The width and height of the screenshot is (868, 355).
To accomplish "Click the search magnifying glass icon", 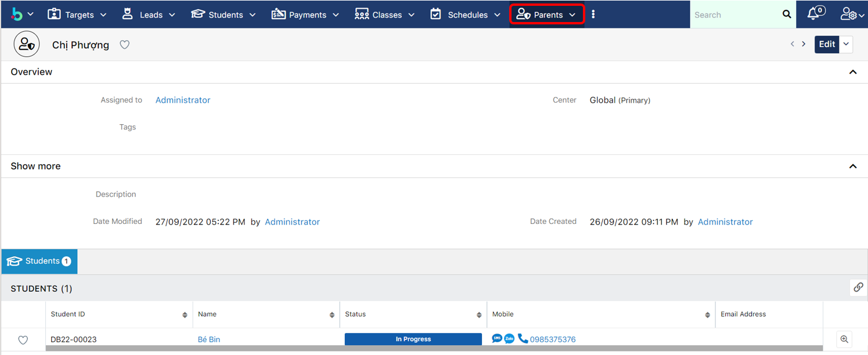I will click(787, 15).
